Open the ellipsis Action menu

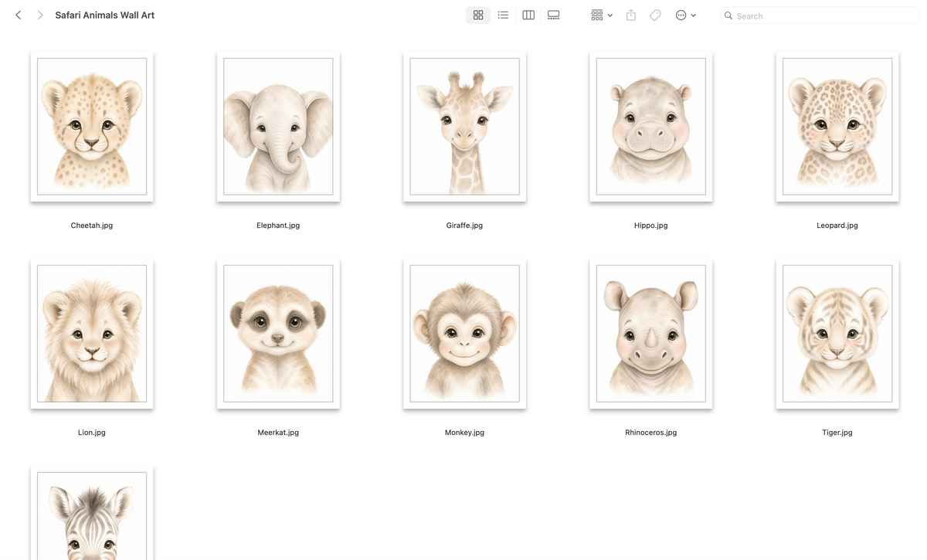[x=686, y=15]
